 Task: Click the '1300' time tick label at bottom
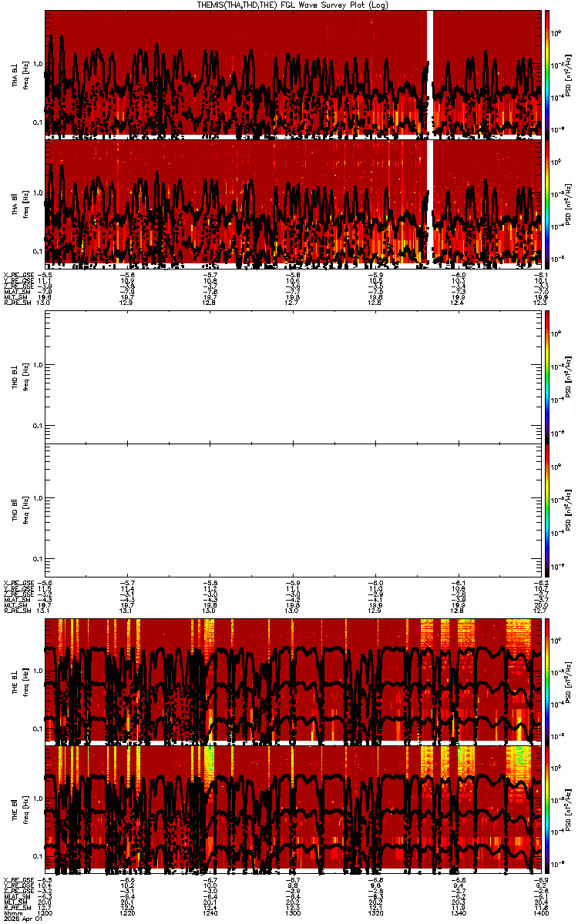(x=294, y=912)
